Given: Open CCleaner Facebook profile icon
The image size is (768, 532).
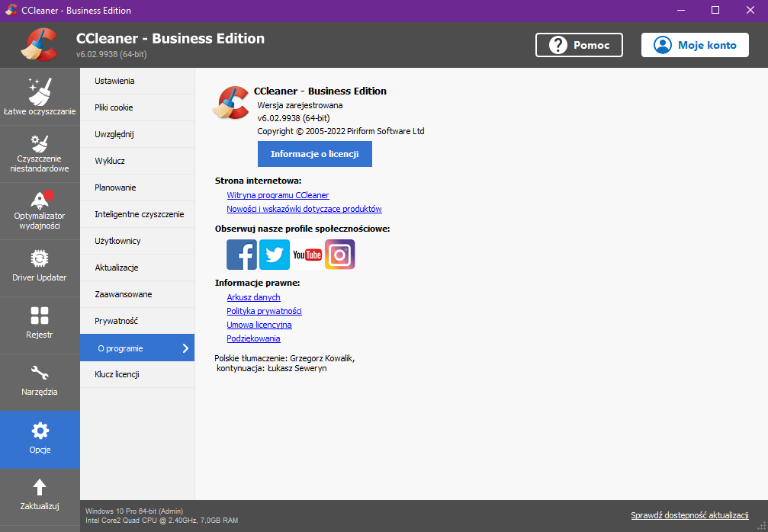Looking at the screenshot, I should tap(242, 255).
